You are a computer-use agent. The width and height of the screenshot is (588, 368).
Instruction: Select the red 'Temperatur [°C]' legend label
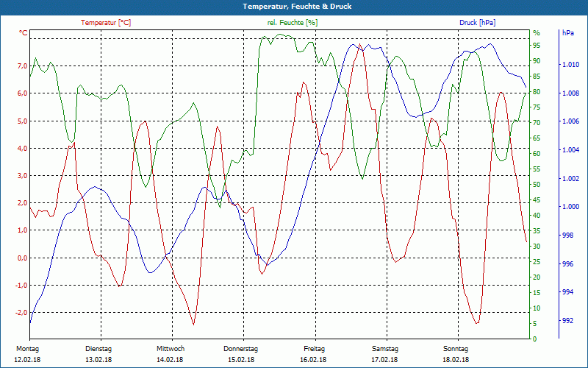[106, 23]
